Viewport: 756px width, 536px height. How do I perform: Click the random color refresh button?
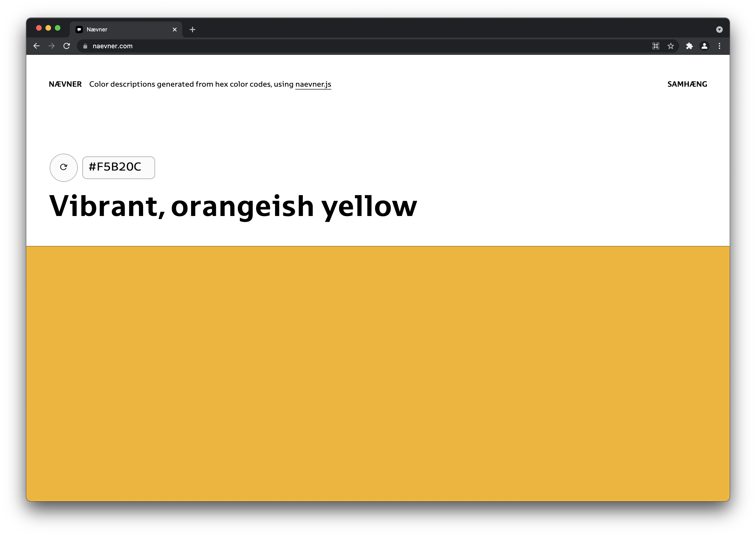tap(63, 167)
